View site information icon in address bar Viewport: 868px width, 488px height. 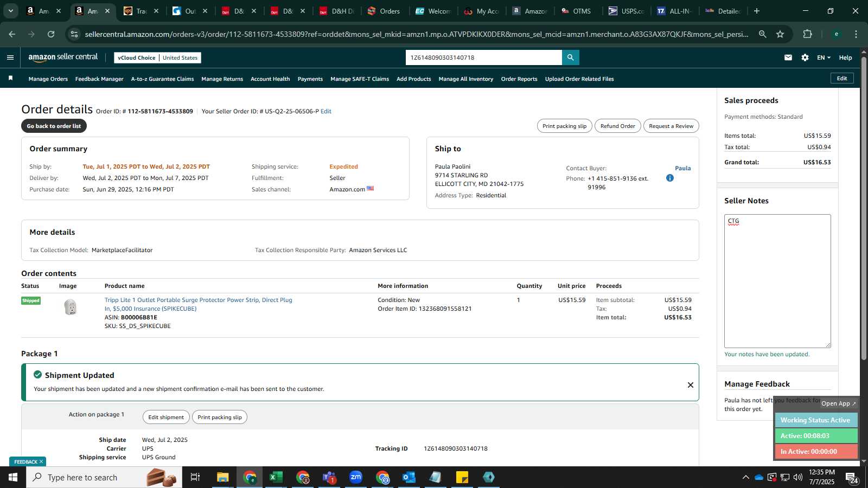click(75, 34)
